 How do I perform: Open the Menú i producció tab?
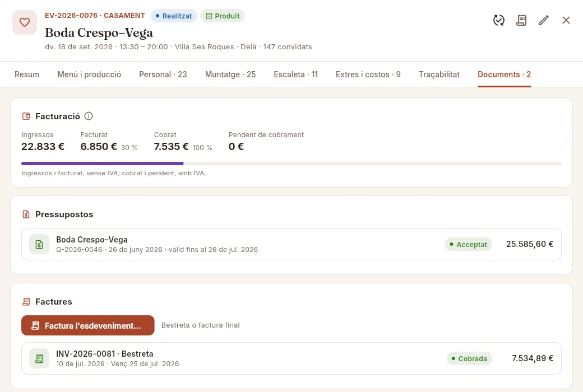tap(89, 74)
